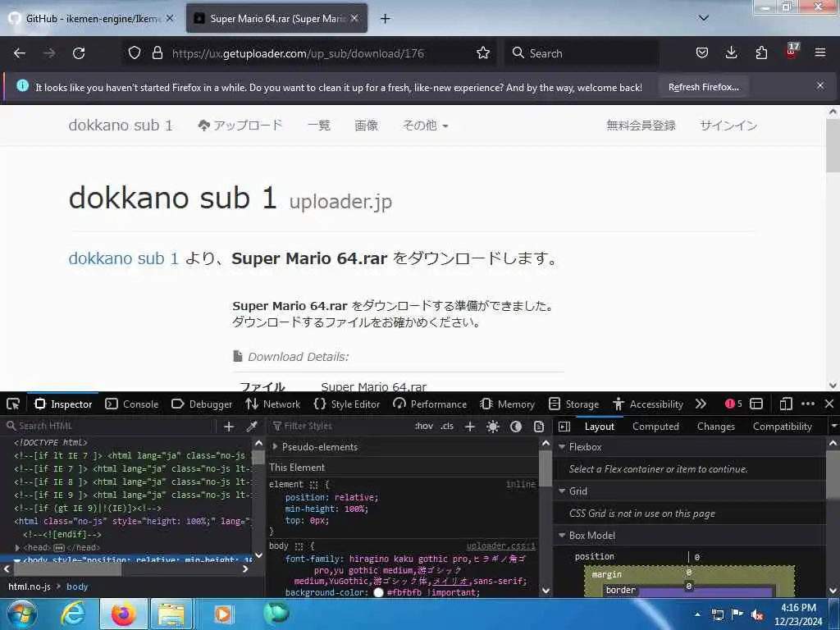Toggle dark color scheme simulation
Screen dimensions: 840x630
click(x=516, y=427)
